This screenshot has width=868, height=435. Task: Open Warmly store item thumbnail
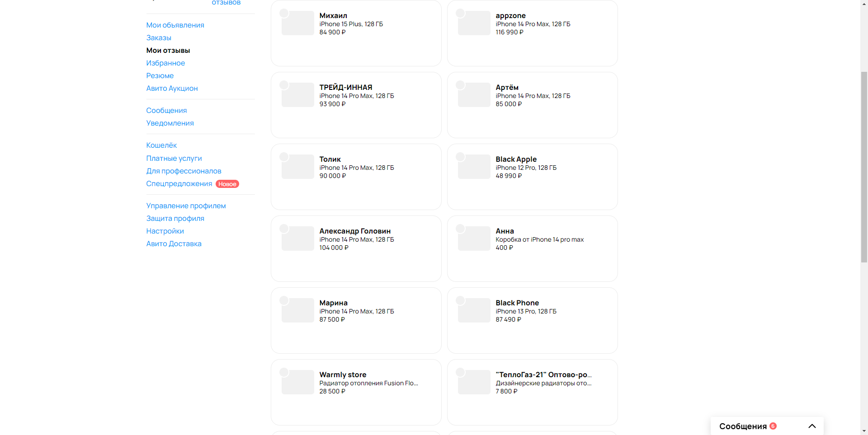[x=298, y=382]
